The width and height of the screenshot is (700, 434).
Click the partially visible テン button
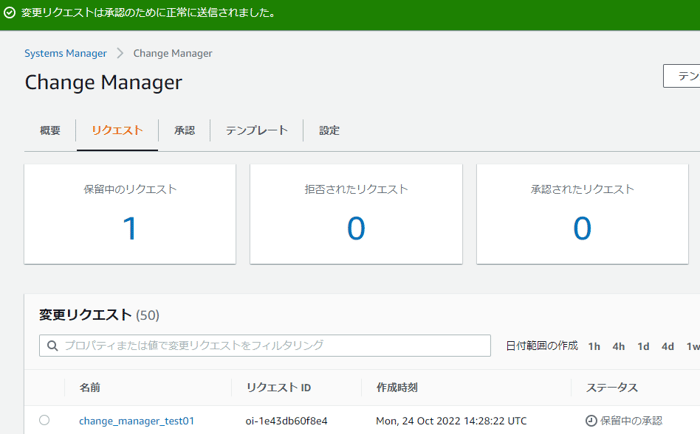coord(682,76)
